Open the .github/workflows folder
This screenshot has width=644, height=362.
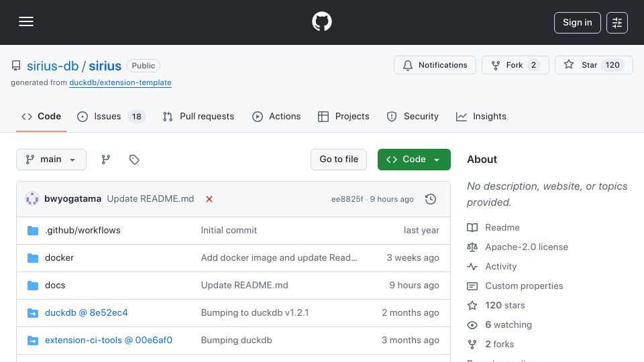(83, 230)
